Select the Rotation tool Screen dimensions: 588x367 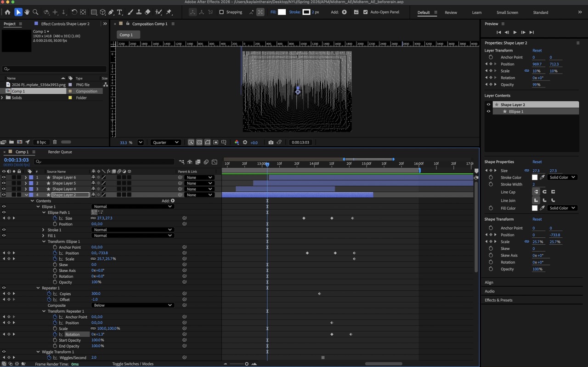tap(74, 12)
